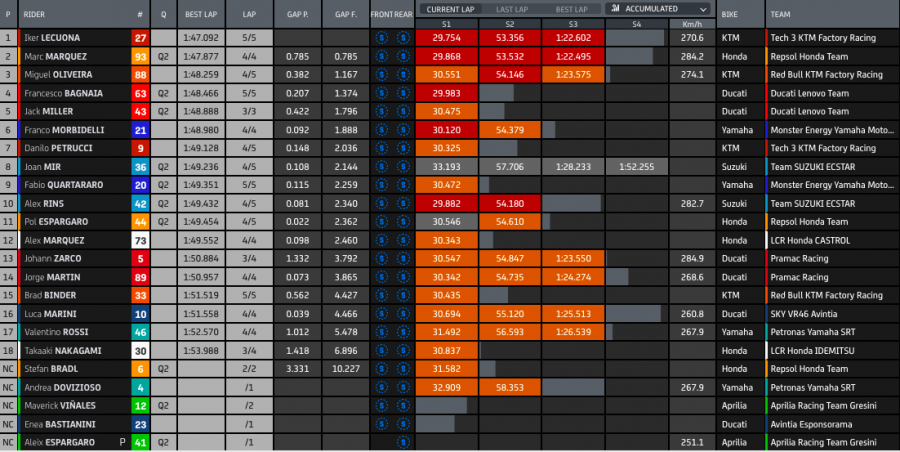Click Joan Mir's front tyre icon
The height and width of the screenshot is (452, 900).
click(x=381, y=166)
